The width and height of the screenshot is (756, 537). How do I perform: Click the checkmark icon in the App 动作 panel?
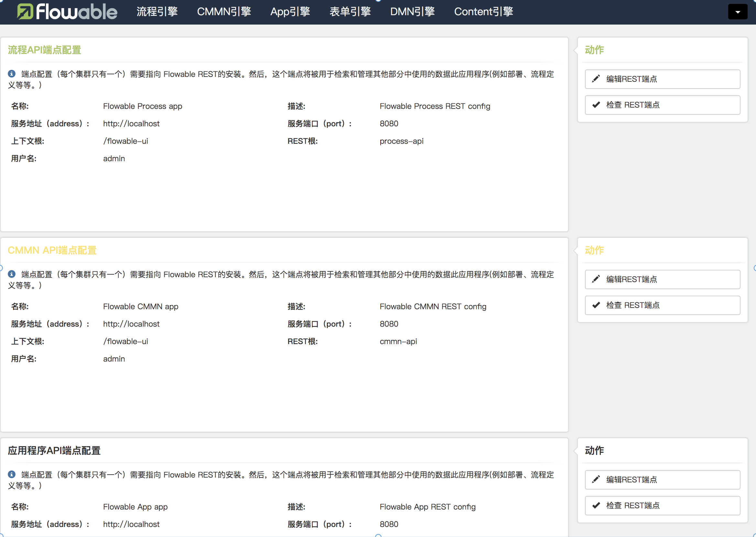596,506
